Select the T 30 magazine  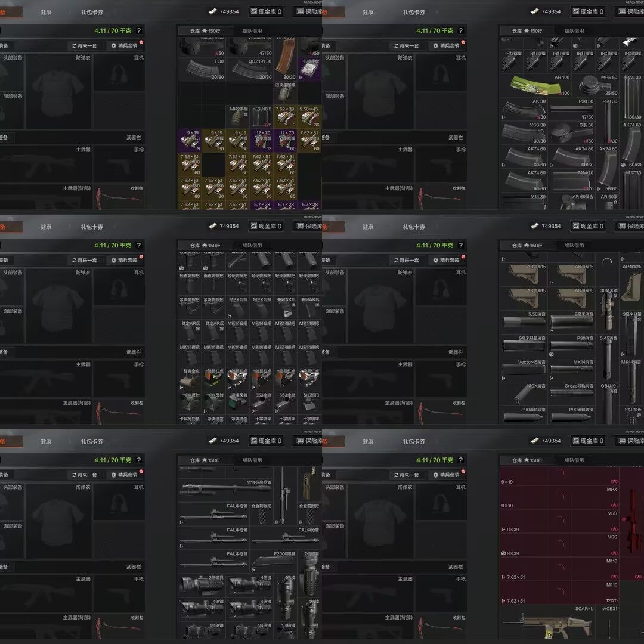(202, 69)
